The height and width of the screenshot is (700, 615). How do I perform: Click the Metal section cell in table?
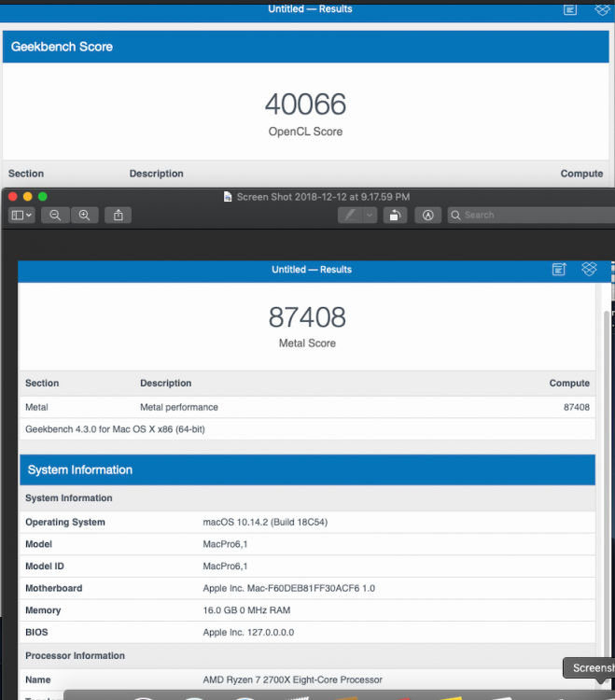(x=36, y=407)
